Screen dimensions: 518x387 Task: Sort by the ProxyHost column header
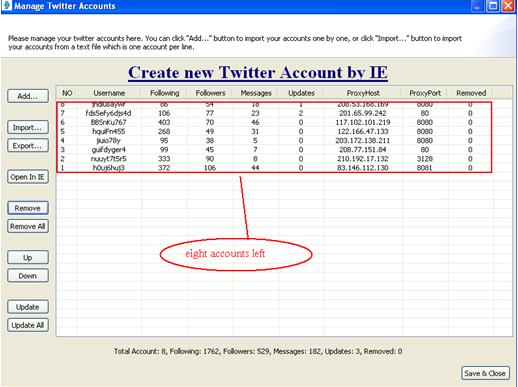363,93
